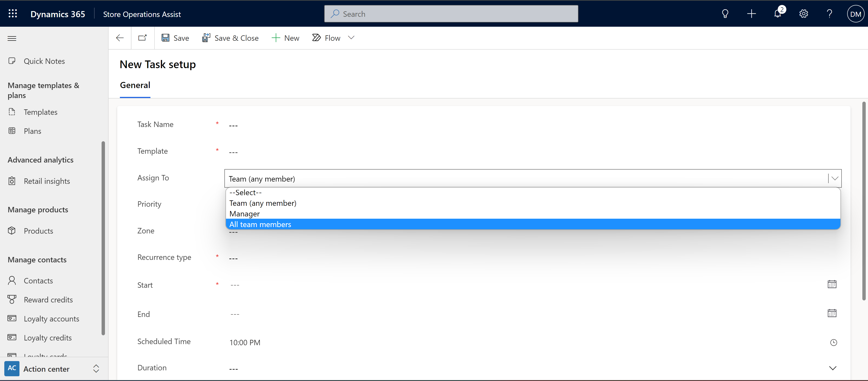Open Retail Insights analytics section
This screenshot has height=381, width=868.
(x=47, y=180)
